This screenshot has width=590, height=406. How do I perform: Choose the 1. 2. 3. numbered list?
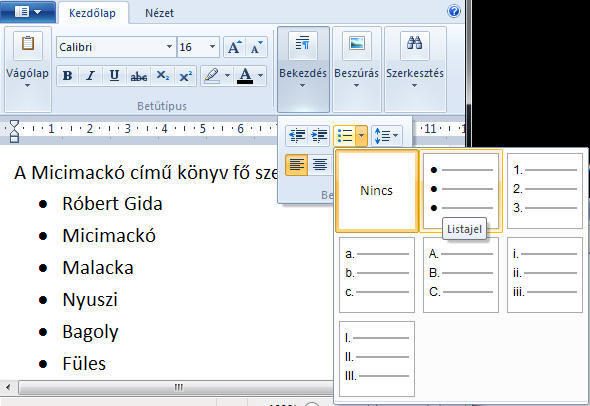click(544, 191)
